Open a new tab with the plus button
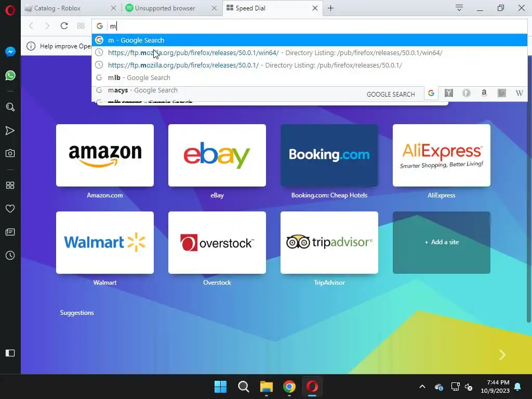Image resolution: width=532 pixels, height=399 pixels. [331, 8]
